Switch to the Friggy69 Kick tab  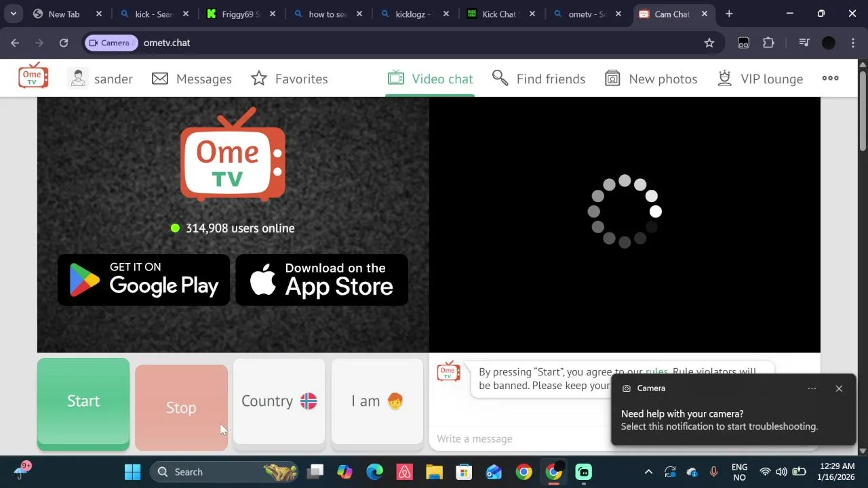pyautogui.click(x=241, y=14)
